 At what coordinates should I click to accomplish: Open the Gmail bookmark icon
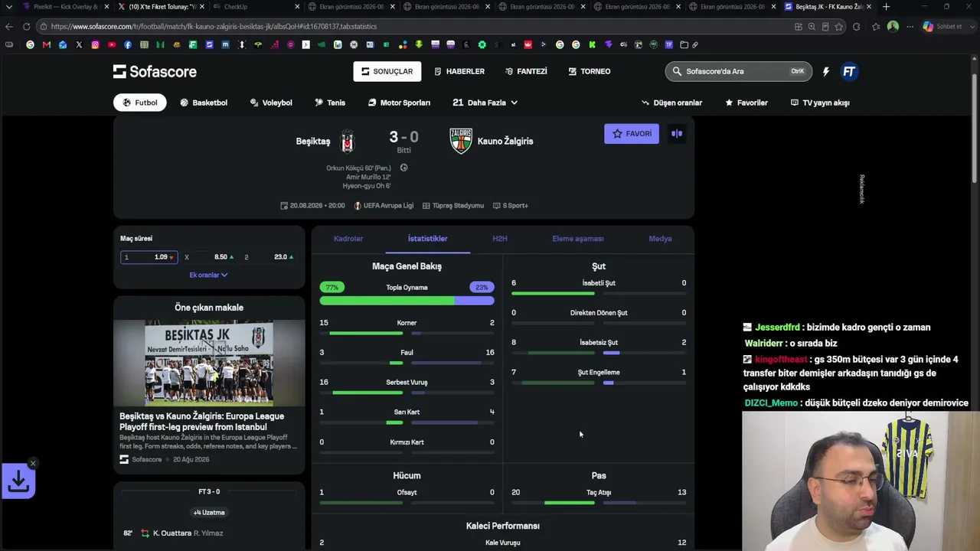click(x=47, y=44)
